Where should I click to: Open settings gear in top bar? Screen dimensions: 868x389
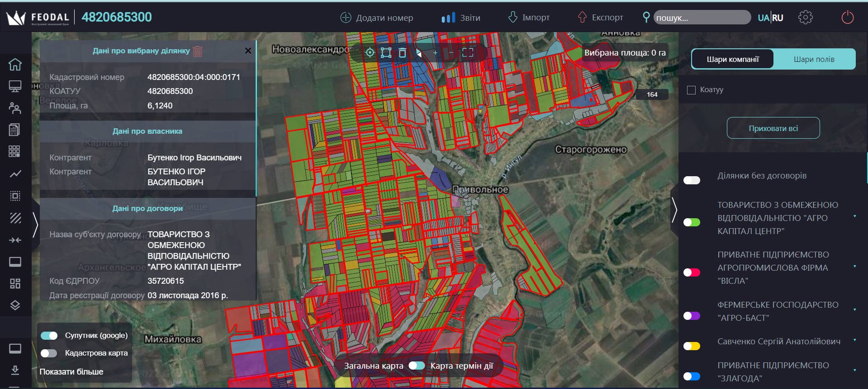805,18
